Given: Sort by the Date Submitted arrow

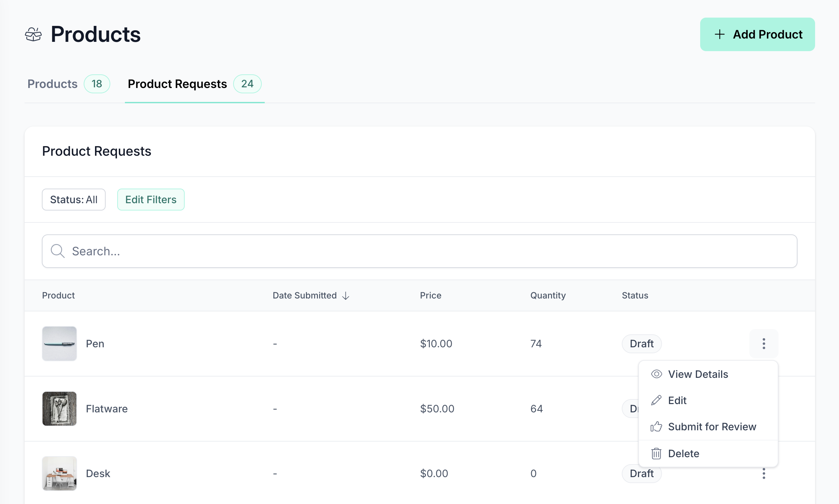Looking at the screenshot, I should pos(345,296).
